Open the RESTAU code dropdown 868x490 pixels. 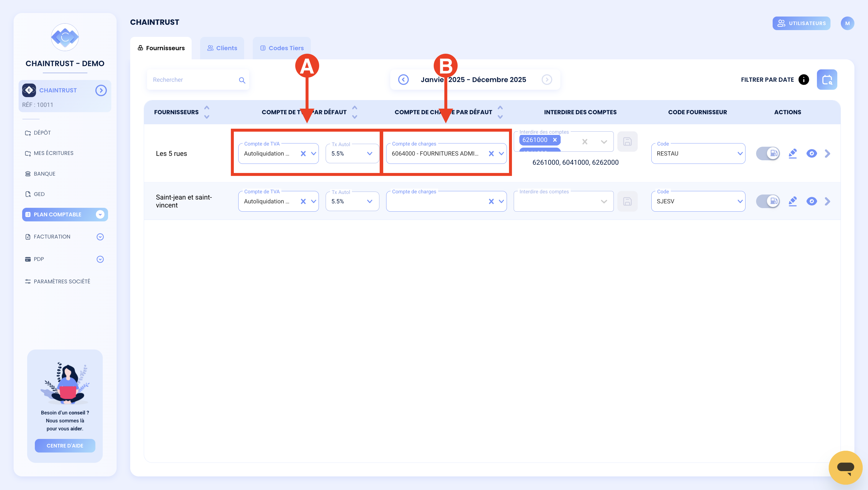click(698, 154)
